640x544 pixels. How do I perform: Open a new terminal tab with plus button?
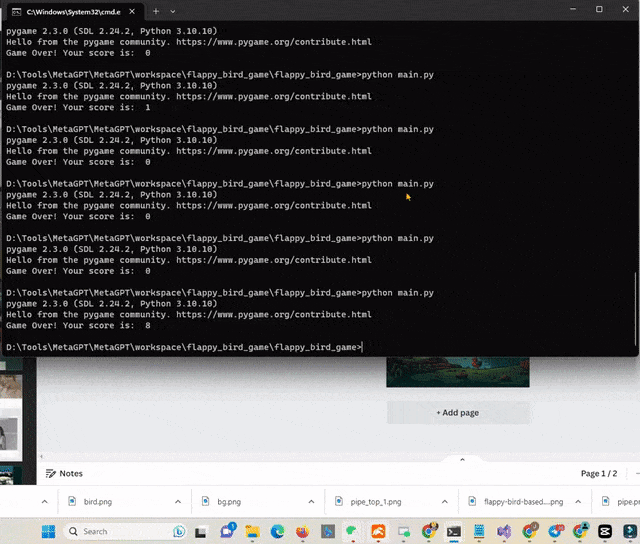point(156,11)
